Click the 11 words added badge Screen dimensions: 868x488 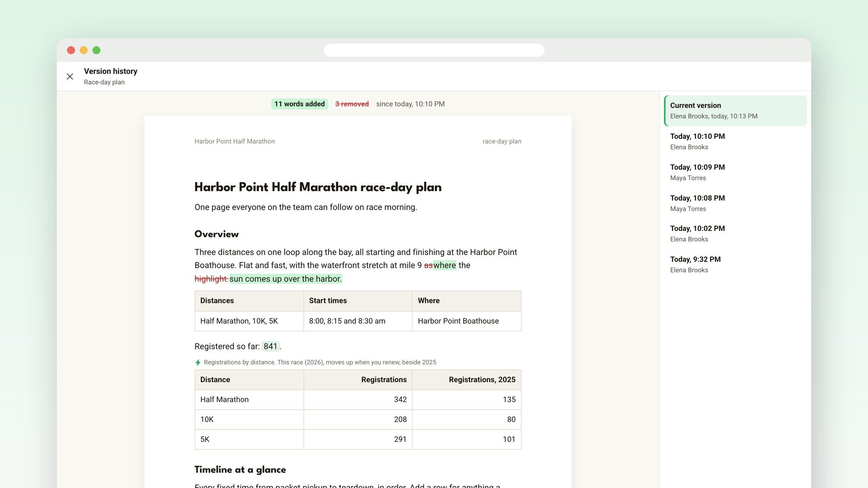pyautogui.click(x=299, y=104)
